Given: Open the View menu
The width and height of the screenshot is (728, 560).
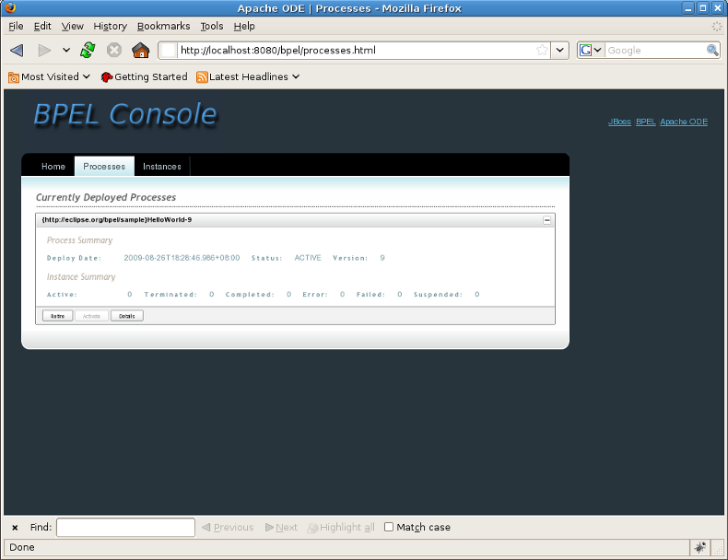Looking at the screenshot, I should point(73,26).
